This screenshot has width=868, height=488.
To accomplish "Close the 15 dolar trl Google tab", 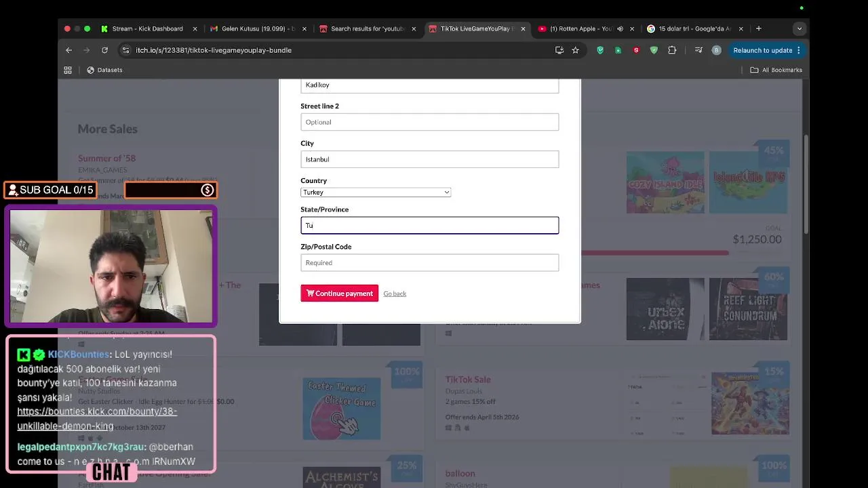I will pos(741,29).
